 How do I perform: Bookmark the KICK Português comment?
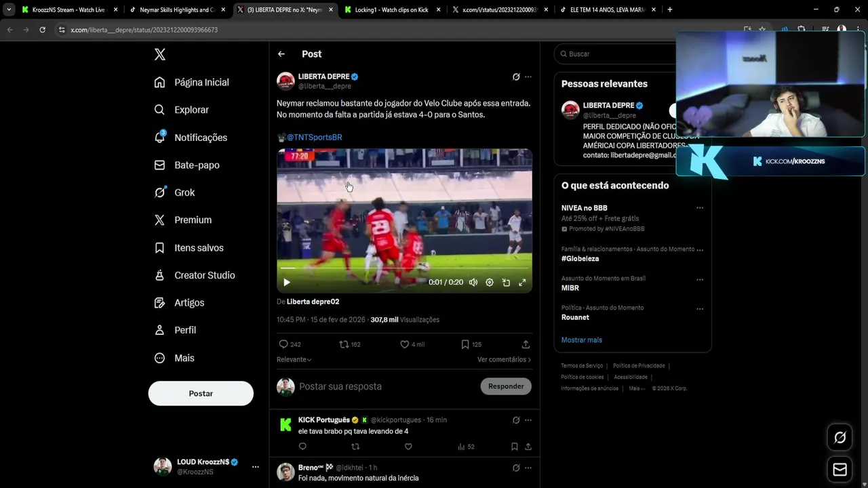coord(515,447)
